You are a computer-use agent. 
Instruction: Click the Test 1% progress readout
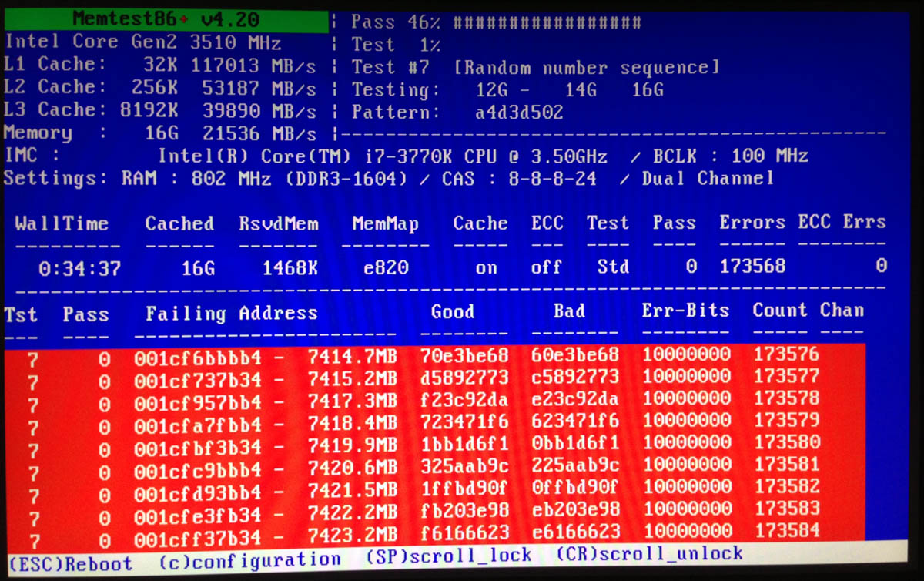tap(396, 45)
